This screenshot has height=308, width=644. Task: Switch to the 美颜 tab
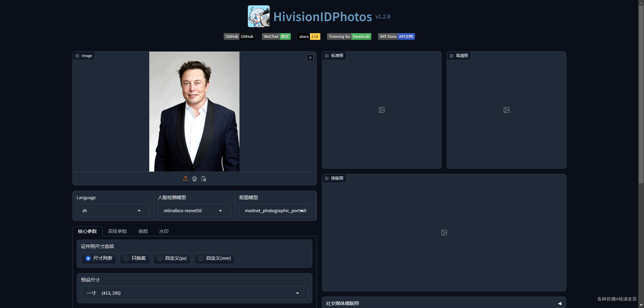(143, 231)
